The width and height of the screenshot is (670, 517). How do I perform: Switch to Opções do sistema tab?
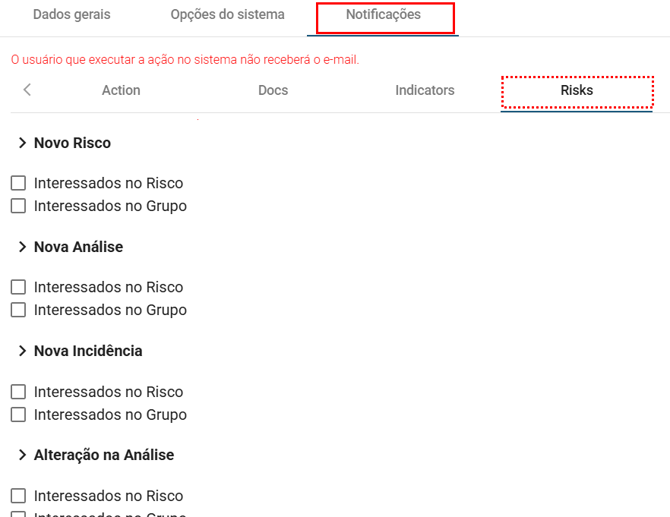pyautogui.click(x=227, y=15)
